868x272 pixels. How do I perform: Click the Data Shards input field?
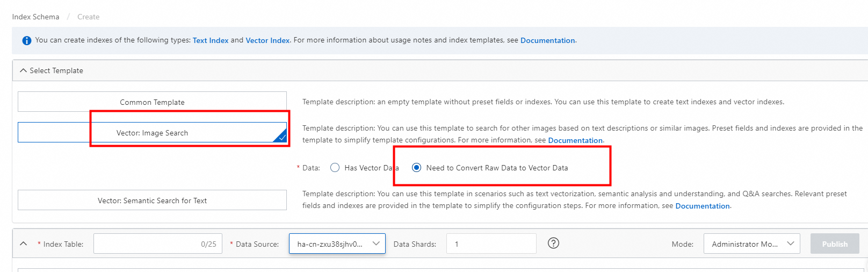(491, 244)
